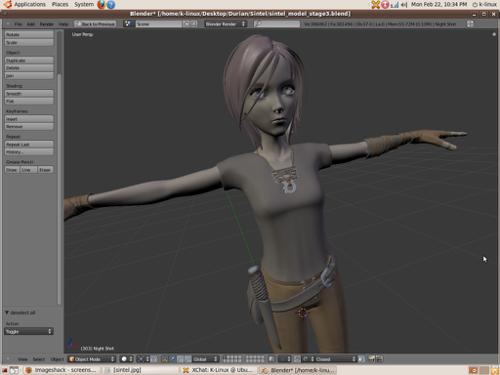
Task: Open the History button in Repeat section
Action: 29,152
